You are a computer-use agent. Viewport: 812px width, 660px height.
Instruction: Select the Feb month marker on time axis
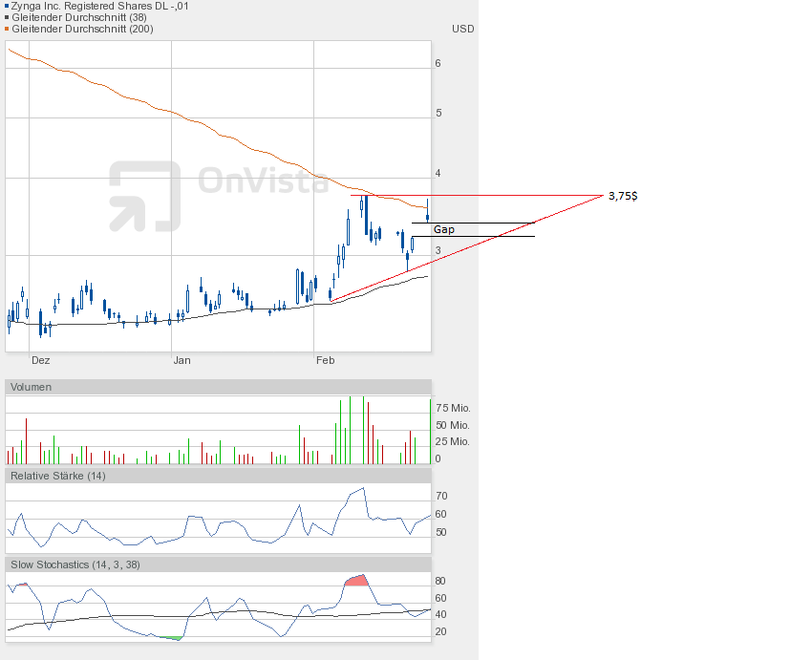[325, 360]
